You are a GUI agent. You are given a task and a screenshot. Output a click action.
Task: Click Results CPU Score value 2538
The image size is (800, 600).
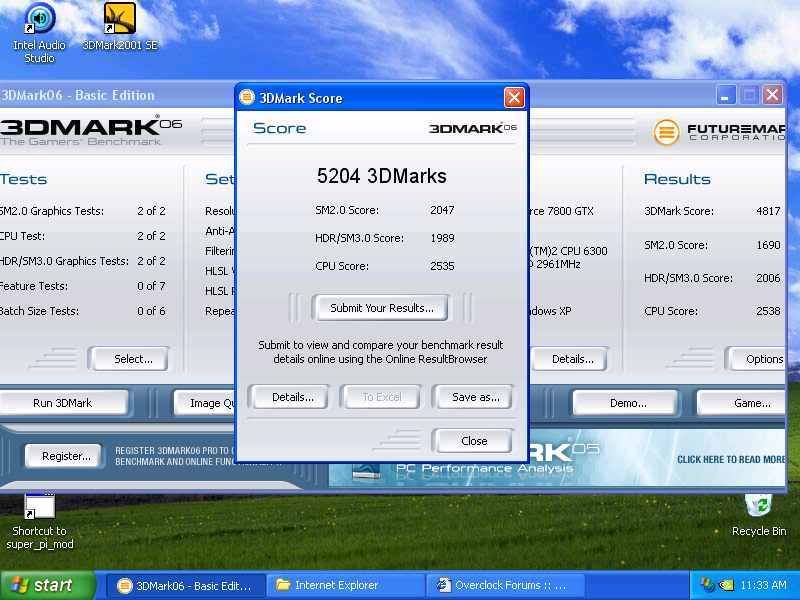[x=768, y=311]
